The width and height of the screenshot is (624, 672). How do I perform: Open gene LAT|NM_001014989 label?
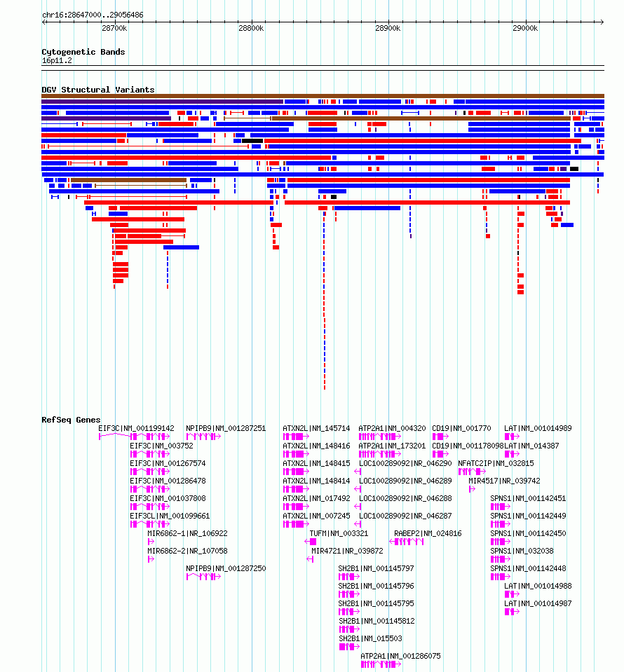click(538, 428)
